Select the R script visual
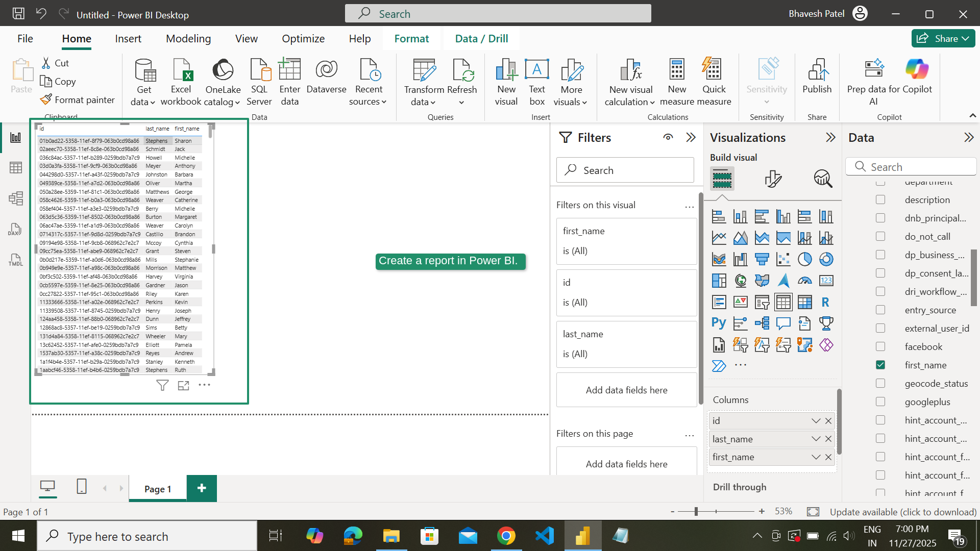This screenshot has height=551, width=980. (825, 302)
